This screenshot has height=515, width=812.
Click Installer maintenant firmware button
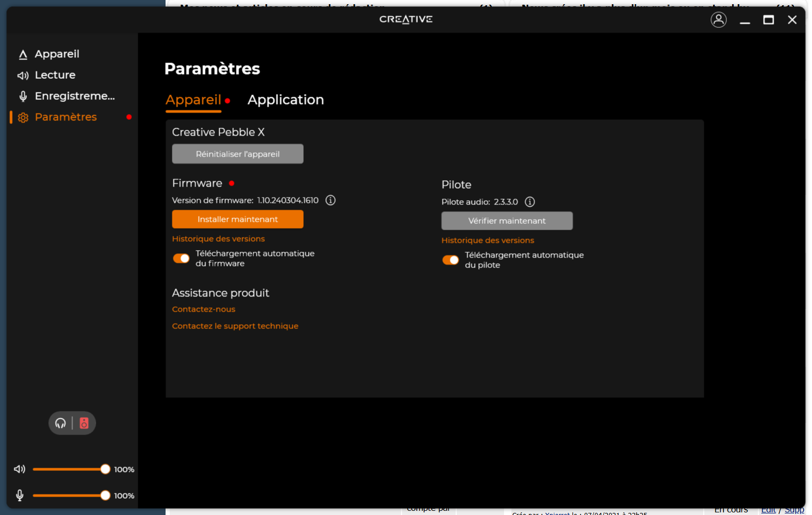238,219
